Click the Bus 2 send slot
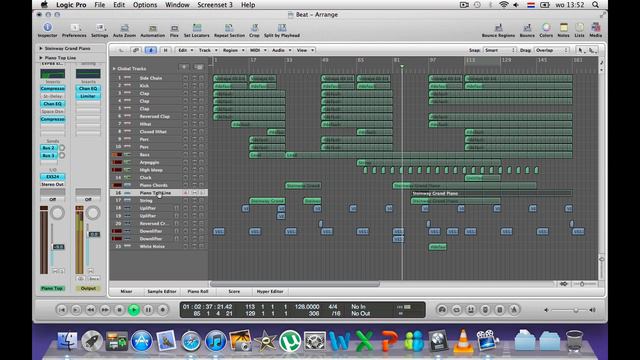640x360 pixels. coord(49,148)
